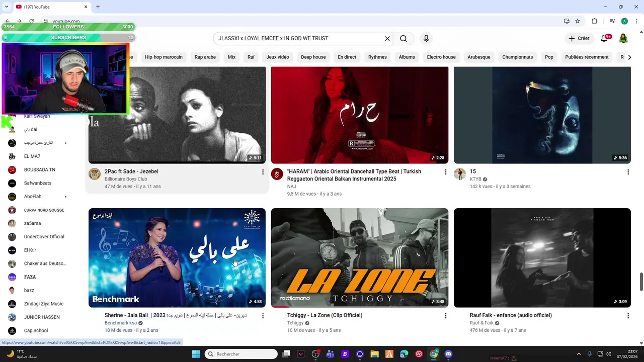This screenshot has width=644, height=362.
Task: Open the KTYB channel name link
Action: click(x=475, y=179)
